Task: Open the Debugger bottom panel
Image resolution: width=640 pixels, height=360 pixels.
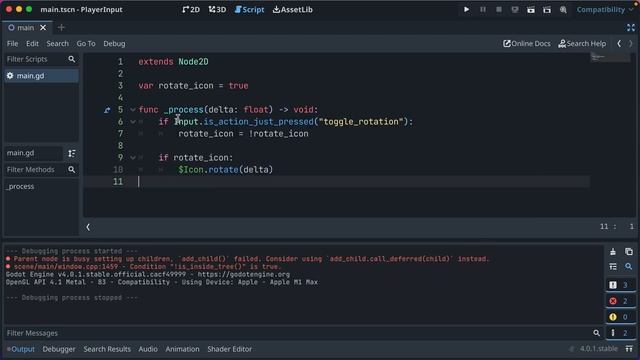Action: (59, 349)
